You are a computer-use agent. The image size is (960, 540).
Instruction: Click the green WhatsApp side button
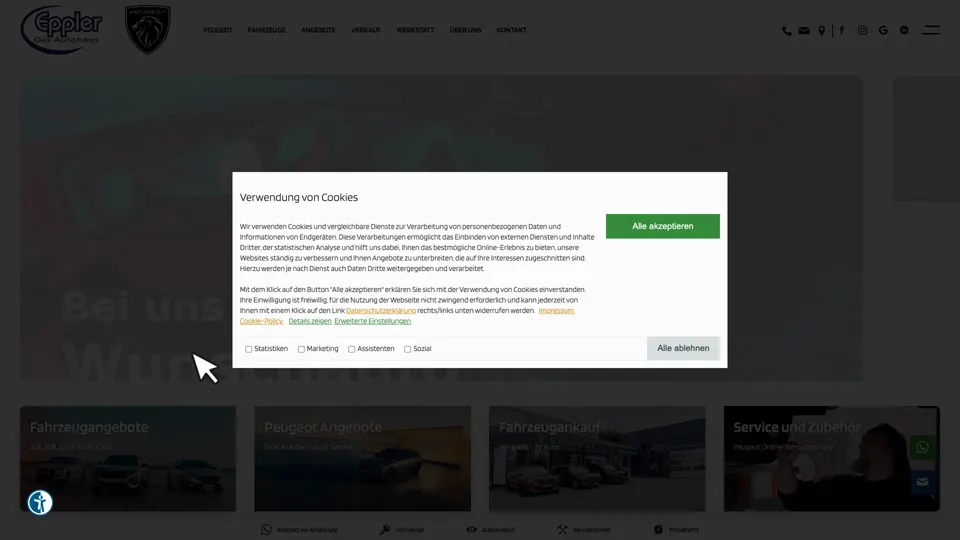(x=922, y=447)
